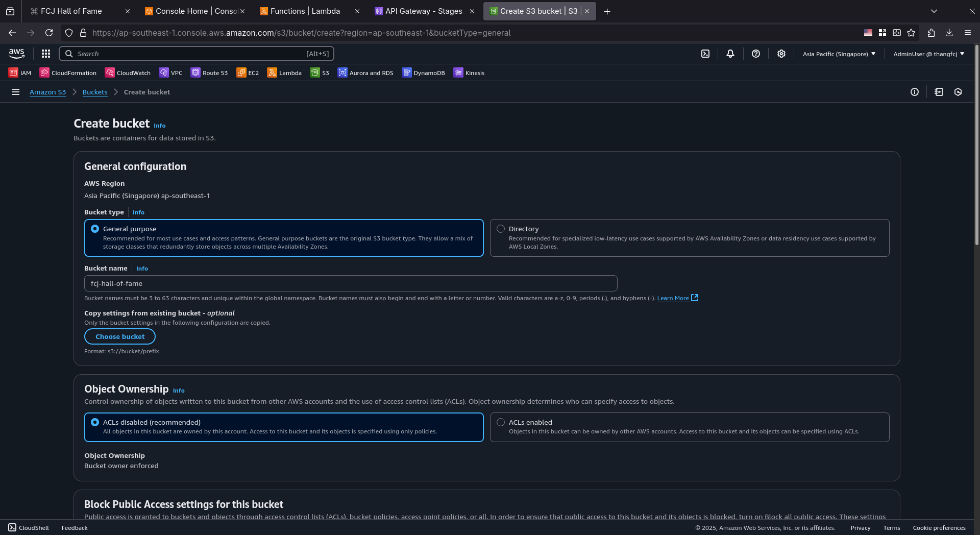Open CloudFormation favorites shortcut

point(68,73)
